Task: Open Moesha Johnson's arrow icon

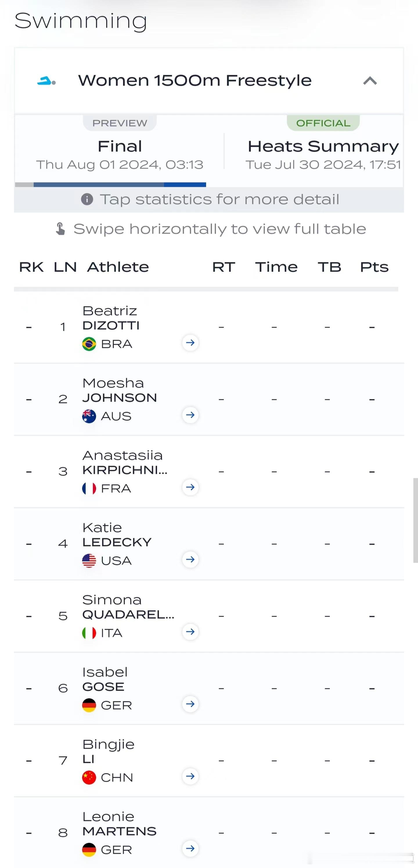Action: [x=190, y=415]
